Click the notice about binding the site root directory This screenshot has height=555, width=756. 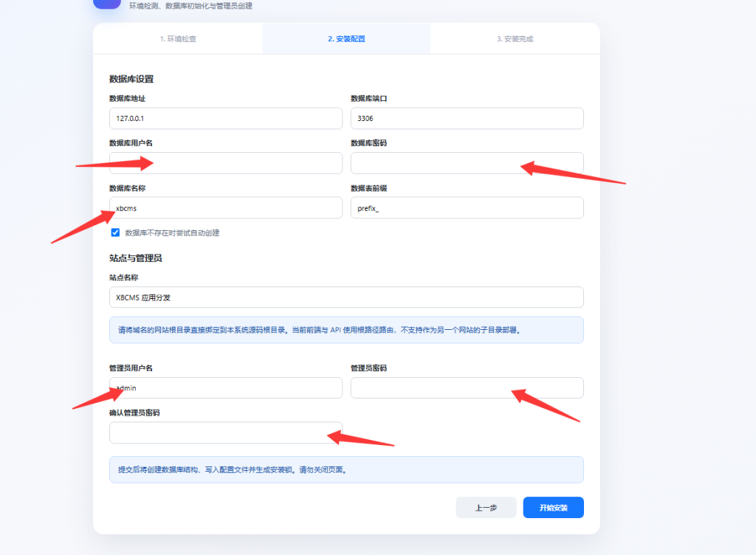[x=347, y=330]
